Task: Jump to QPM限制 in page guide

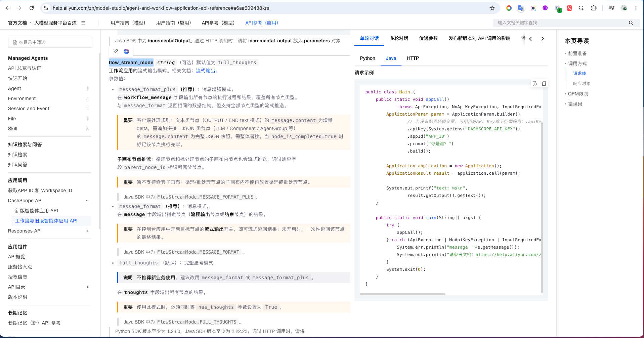Action: pyautogui.click(x=578, y=94)
